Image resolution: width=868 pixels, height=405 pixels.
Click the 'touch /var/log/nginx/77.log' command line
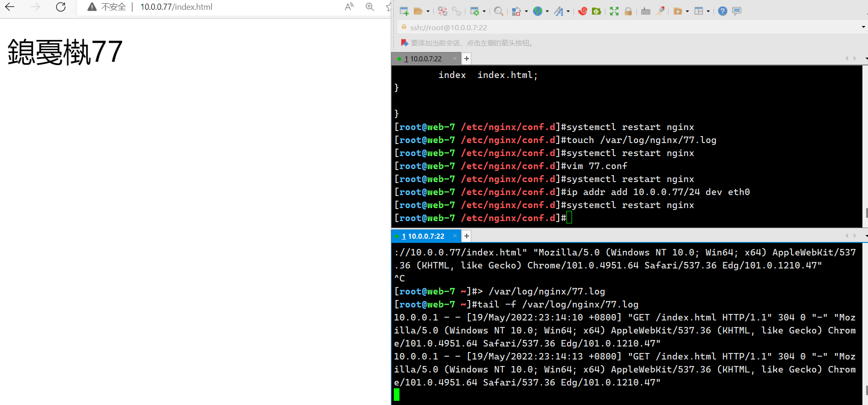[x=555, y=140]
